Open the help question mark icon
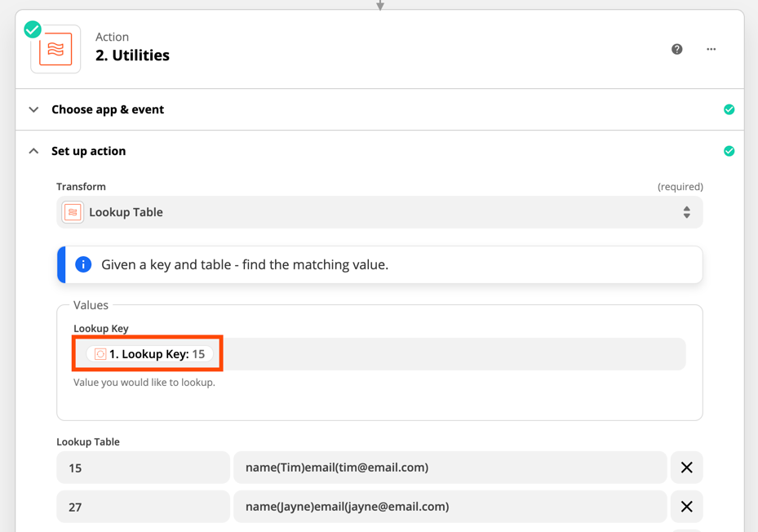 click(x=676, y=49)
